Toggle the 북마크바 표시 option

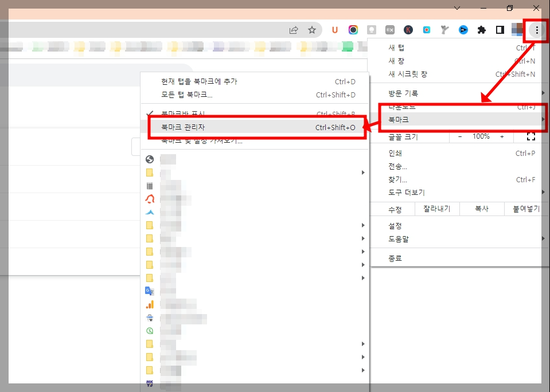(x=184, y=111)
